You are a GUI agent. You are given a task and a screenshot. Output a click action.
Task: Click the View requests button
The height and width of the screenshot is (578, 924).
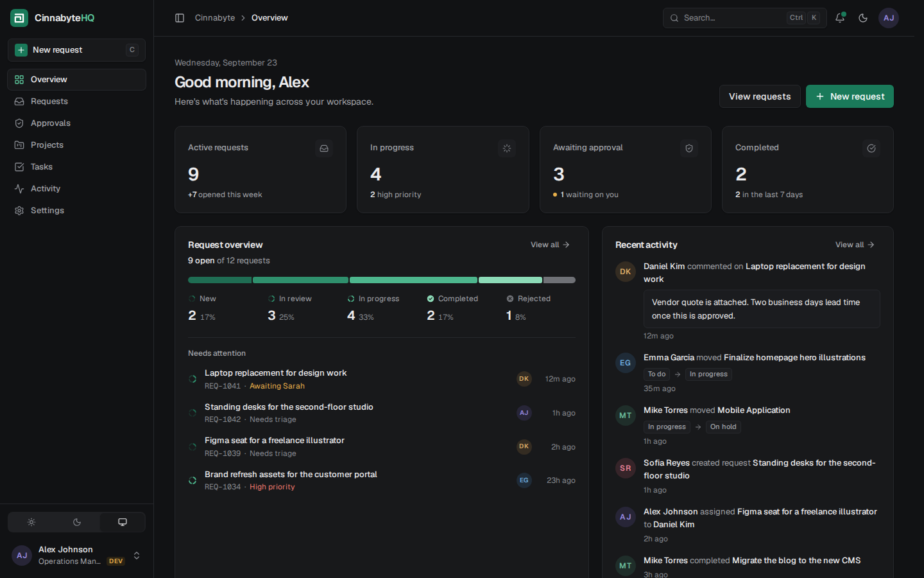pos(760,96)
